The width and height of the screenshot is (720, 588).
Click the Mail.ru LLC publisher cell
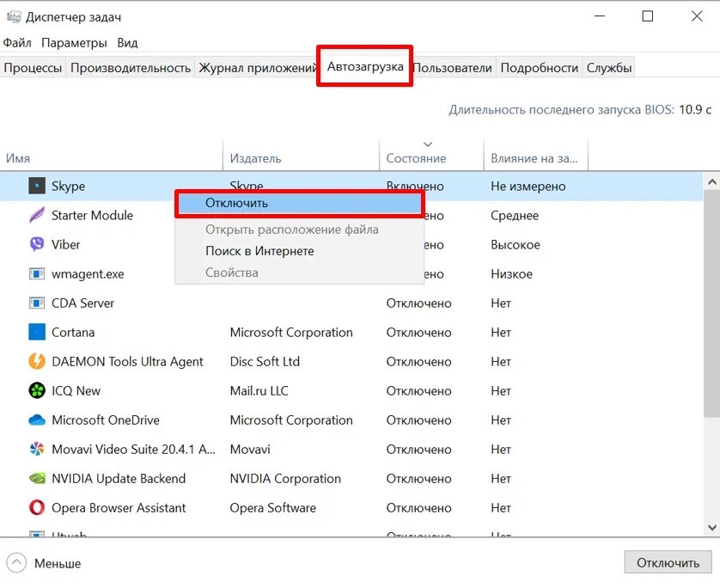259,391
